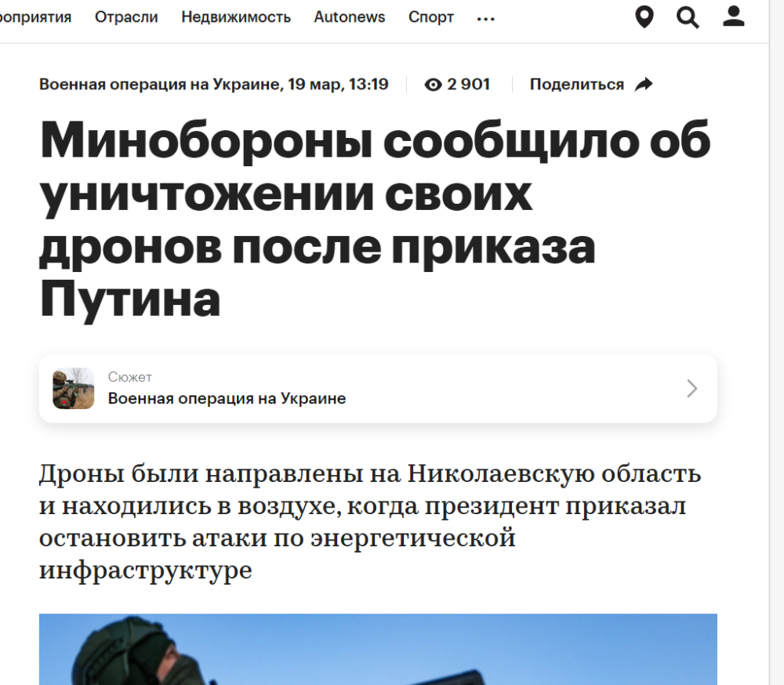
Task: Click the main article photo
Action: click(x=378, y=649)
